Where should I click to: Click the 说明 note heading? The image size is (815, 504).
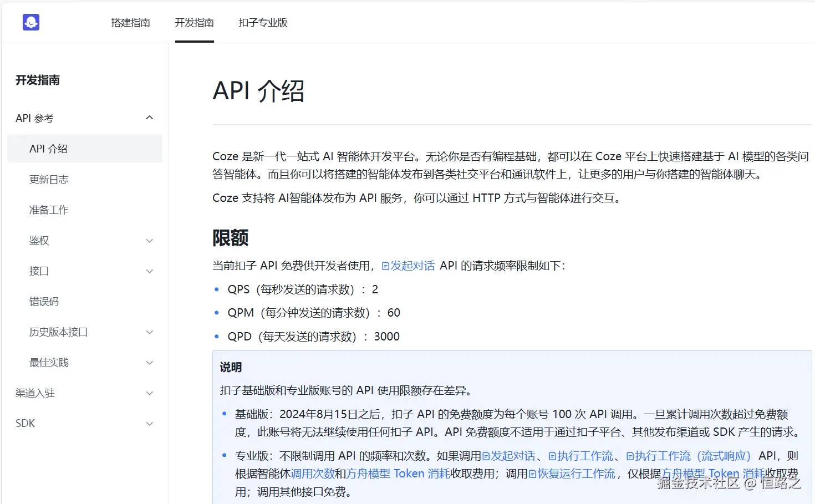[x=231, y=367]
